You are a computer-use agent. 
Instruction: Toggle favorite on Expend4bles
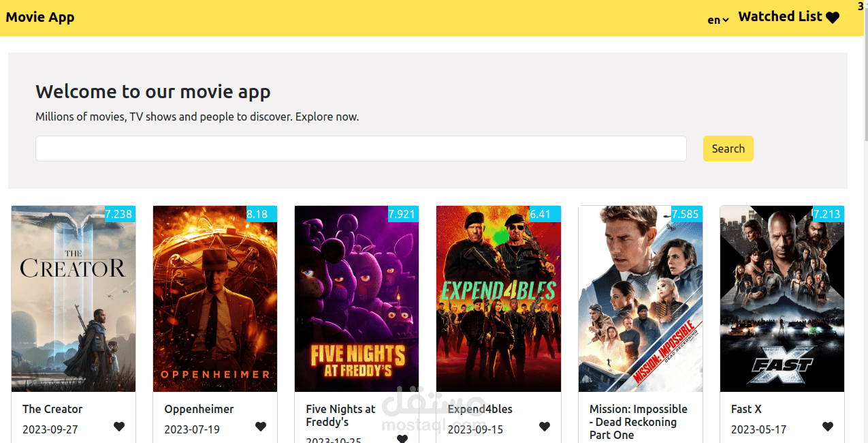tap(544, 427)
